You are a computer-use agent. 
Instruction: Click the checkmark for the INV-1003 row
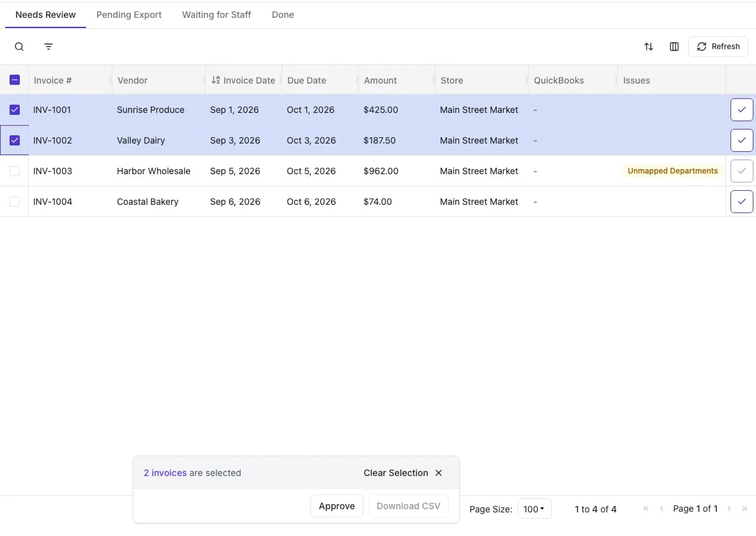coord(741,171)
